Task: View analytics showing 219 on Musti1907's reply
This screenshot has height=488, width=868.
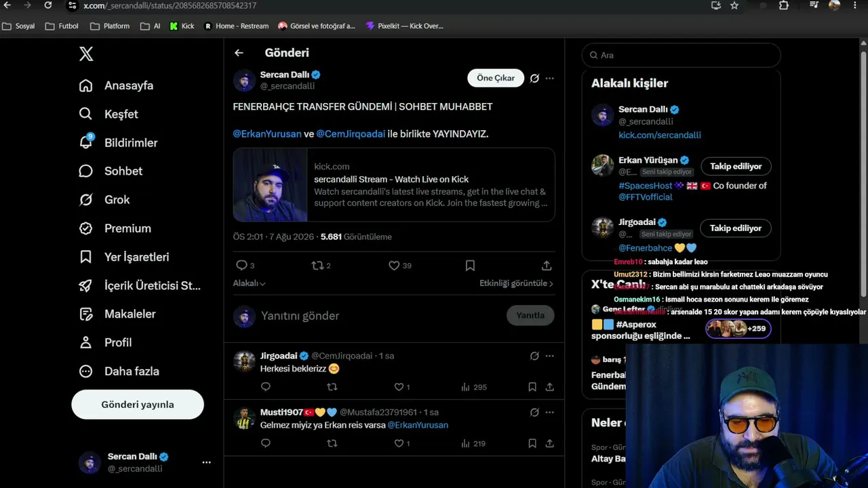Action: pos(474,443)
